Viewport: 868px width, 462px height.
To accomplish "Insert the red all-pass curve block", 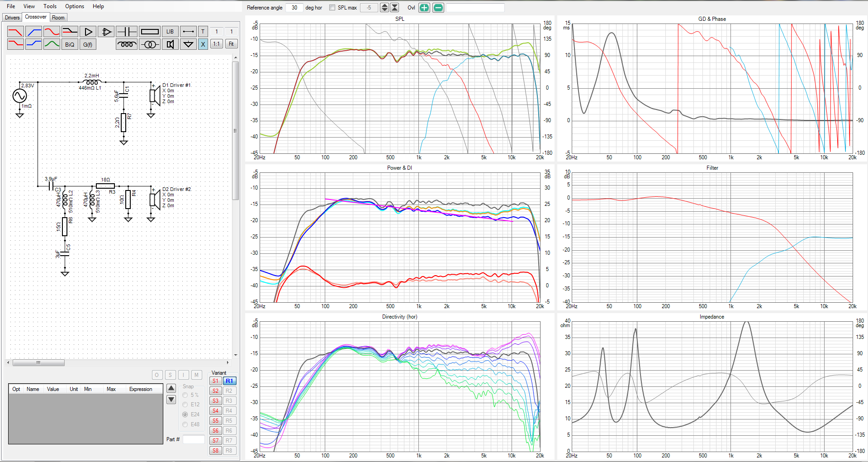I will coord(52,32).
